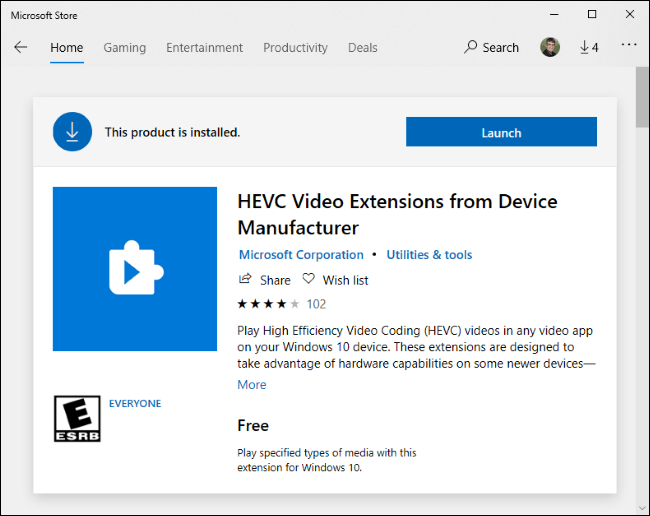Open the Utilities & tools category link
The height and width of the screenshot is (516, 650).
429,255
